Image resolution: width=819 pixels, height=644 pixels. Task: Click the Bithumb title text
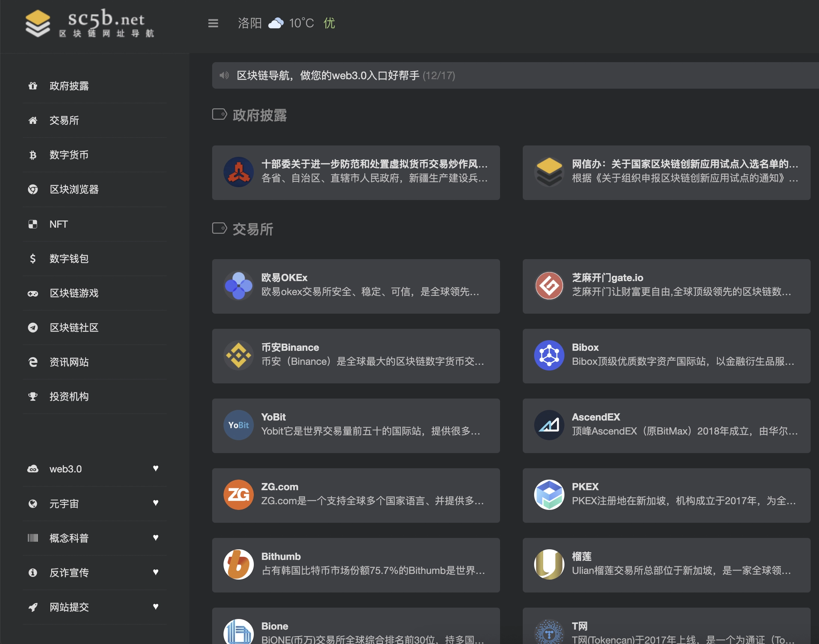pyautogui.click(x=281, y=556)
